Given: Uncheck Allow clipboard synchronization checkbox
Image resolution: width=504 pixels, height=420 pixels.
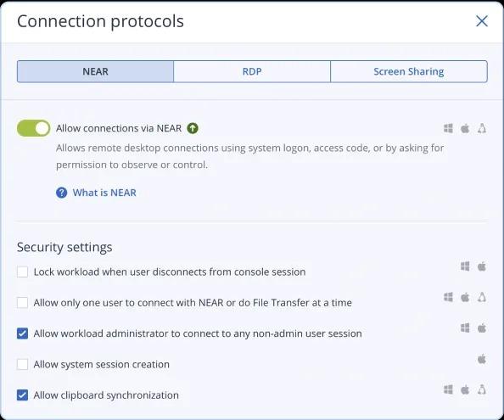Looking at the screenshot, I should tap(23, 395).
